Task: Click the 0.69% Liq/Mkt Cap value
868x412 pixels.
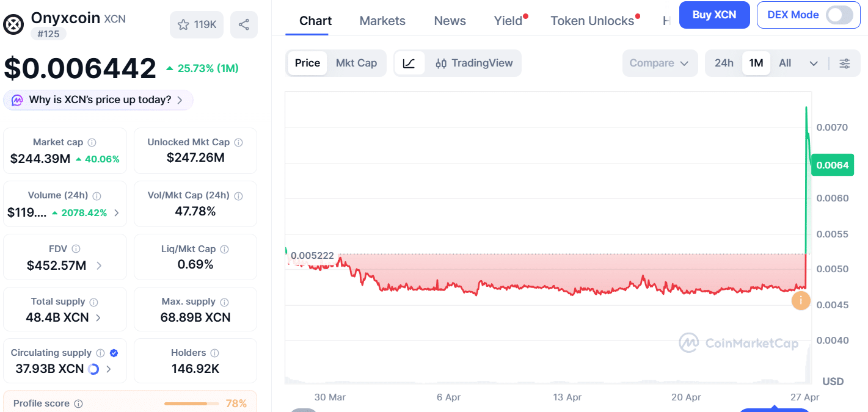Action: click(x=195, y=264)
